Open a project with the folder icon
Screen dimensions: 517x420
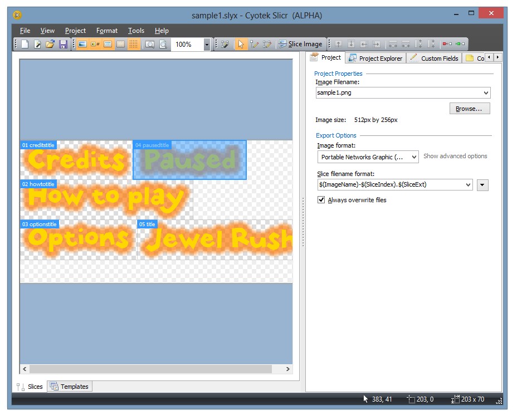(x=50, y=44)
